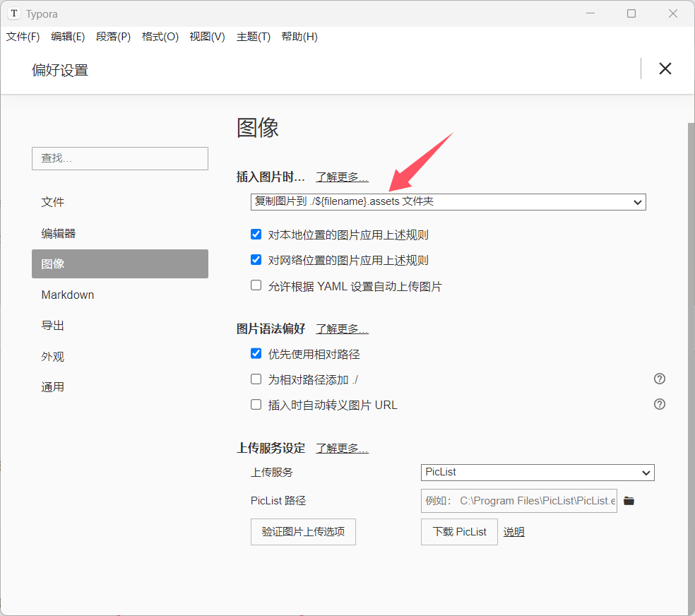Open the 主题(T) menu
Viewport: 695px width, 616px height.
coord(253,37)
